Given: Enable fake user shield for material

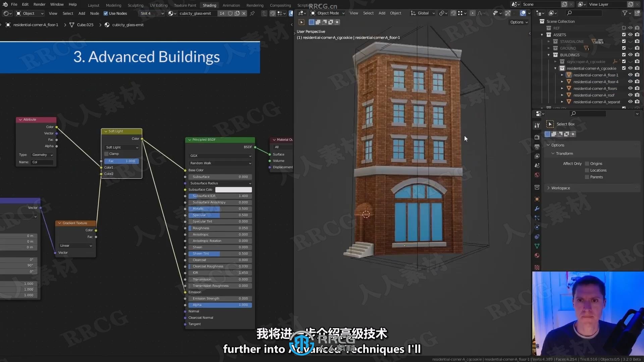Looking at the screenshot, I should pos(230,13).
